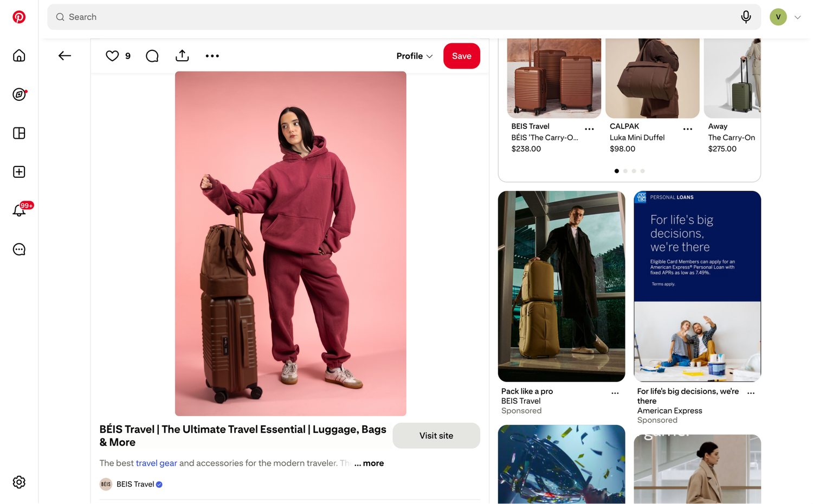Click the BEIS Travel profile avatar
The height and width of the screenshot is (504, 813).
106,484
